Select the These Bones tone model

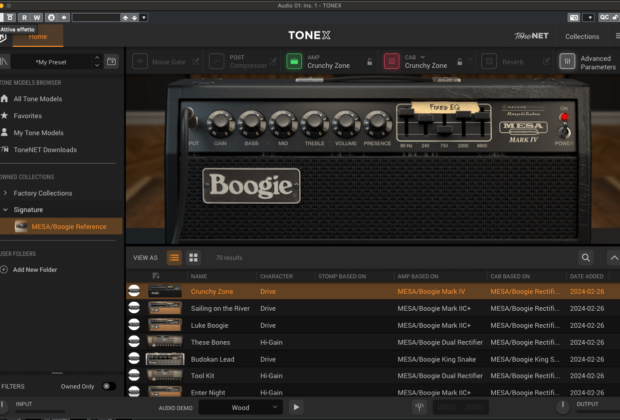click(373, 342)
